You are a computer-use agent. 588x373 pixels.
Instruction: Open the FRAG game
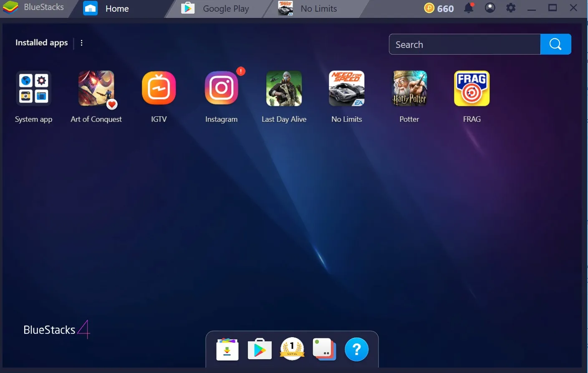[x=472, y=88]
